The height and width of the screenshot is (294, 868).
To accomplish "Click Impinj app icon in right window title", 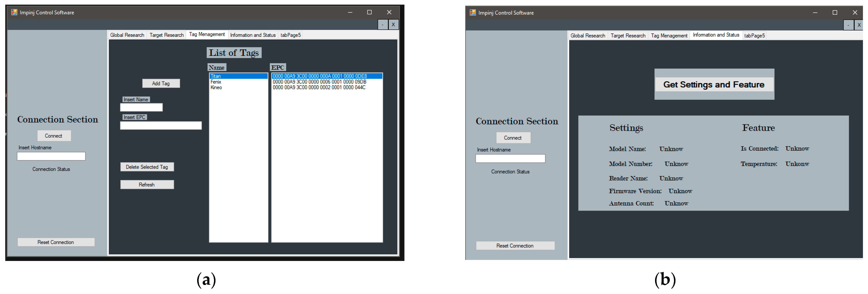I will 472,13.
